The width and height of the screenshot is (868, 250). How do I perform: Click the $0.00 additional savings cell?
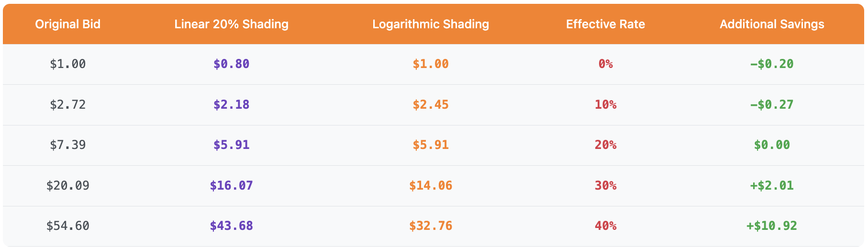(x=772, y=145)
